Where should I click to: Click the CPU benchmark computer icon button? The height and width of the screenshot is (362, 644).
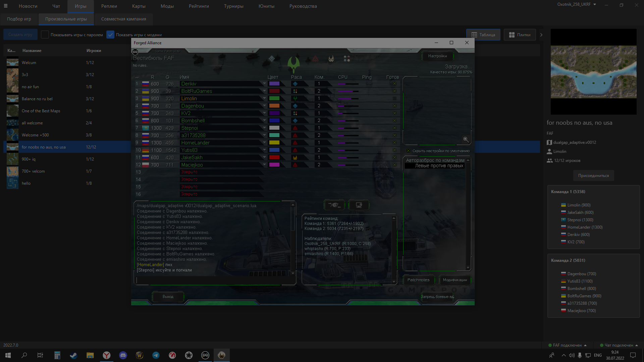pos(359,205)
